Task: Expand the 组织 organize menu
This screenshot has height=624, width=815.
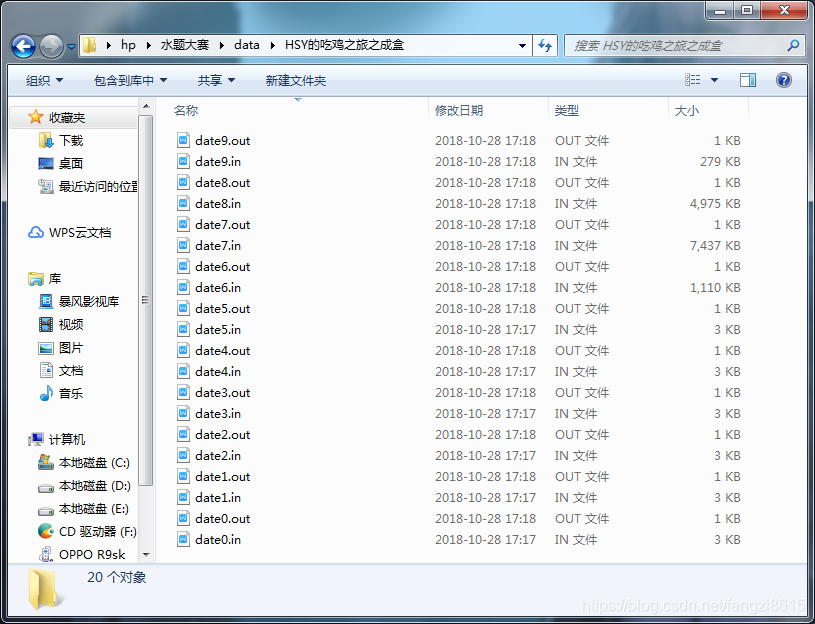Action: coord(44,80)
